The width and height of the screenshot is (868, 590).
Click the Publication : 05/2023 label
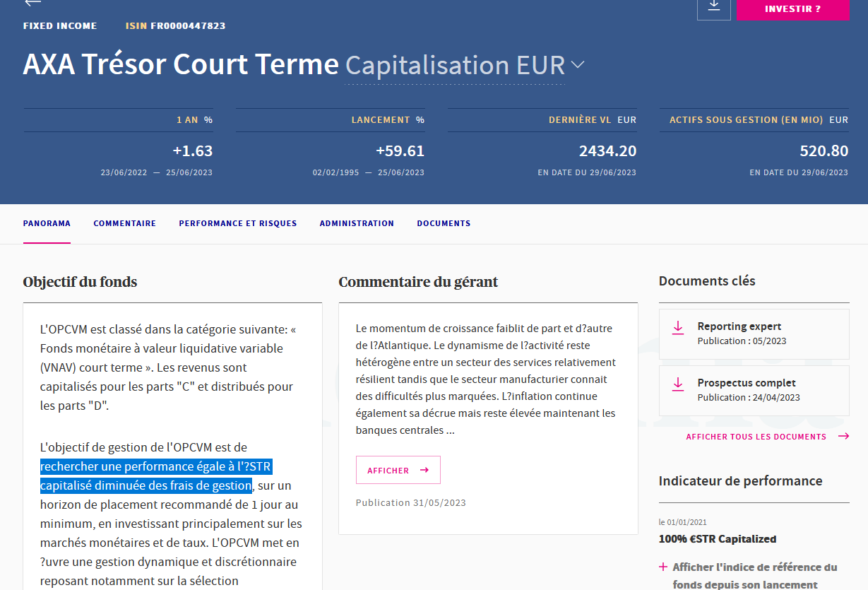(x=742, y=341)
